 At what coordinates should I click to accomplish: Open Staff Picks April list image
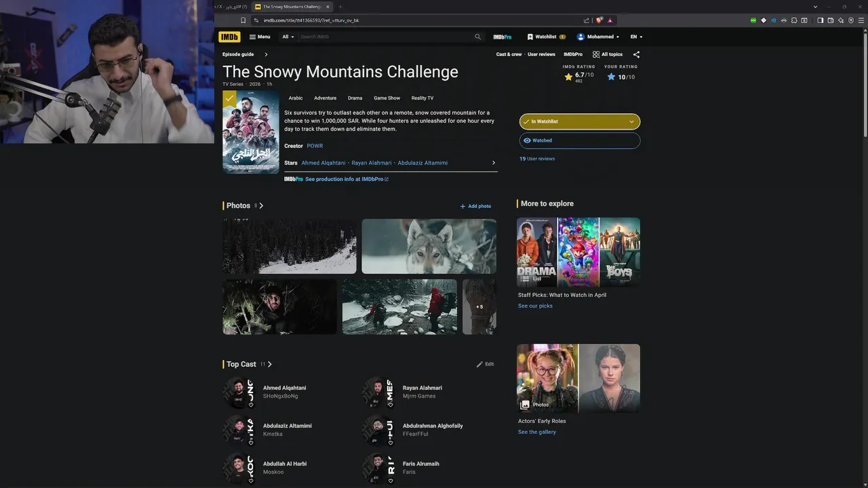click(578, 251)
